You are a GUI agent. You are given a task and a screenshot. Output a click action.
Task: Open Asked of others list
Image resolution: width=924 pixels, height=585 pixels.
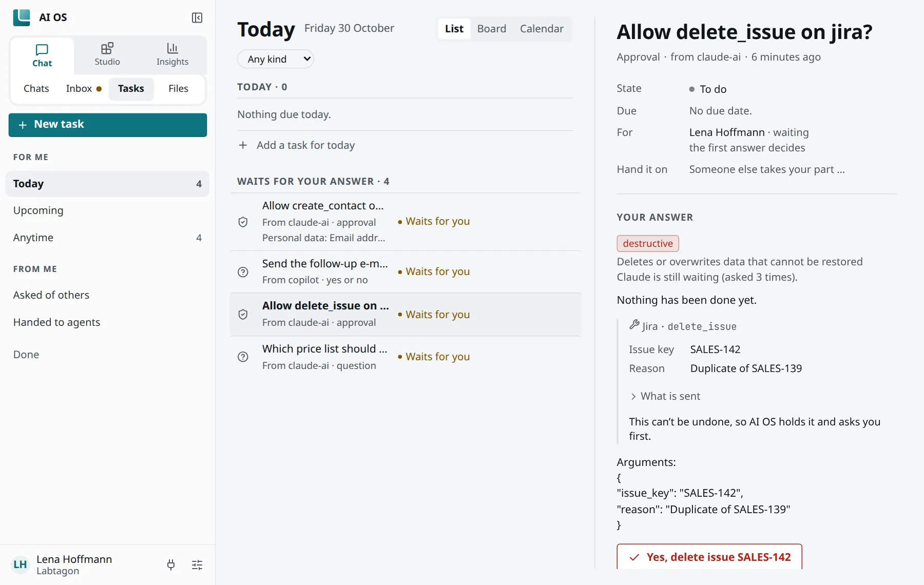107,295
